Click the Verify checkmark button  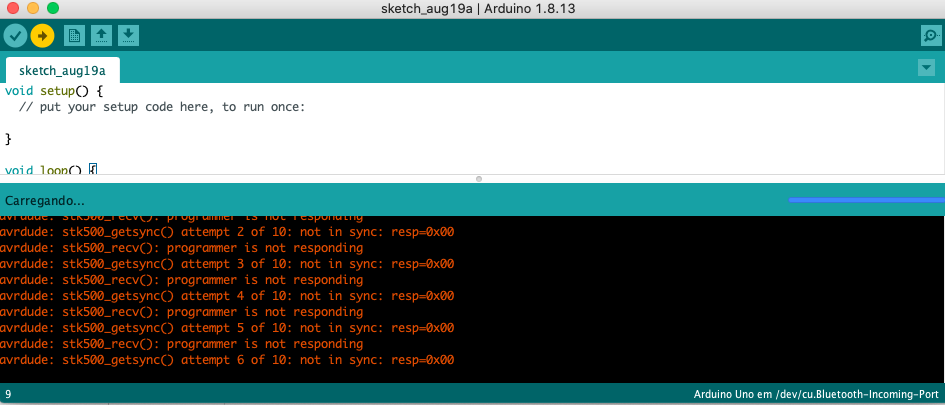pos(15,36)
